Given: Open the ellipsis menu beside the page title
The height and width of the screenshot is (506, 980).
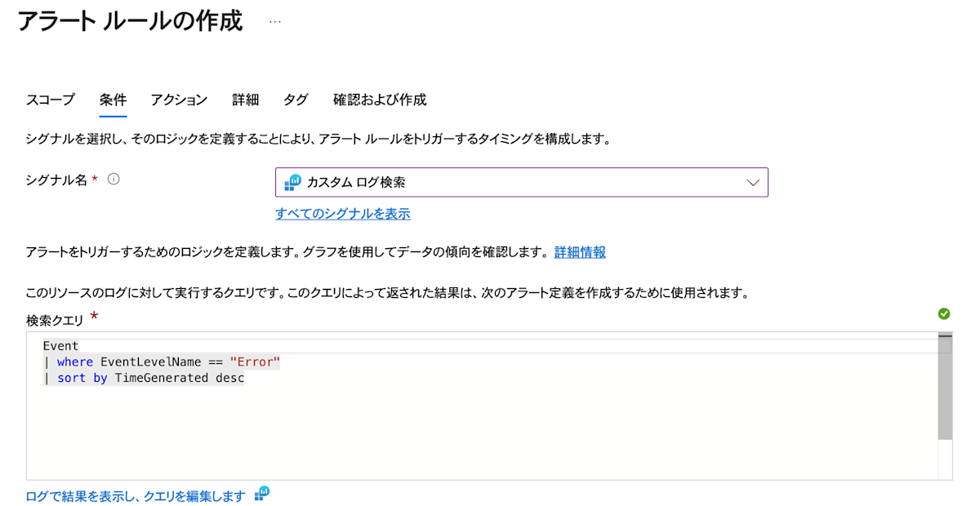Looking at the screenshot, I should click(x=274, y=21).
